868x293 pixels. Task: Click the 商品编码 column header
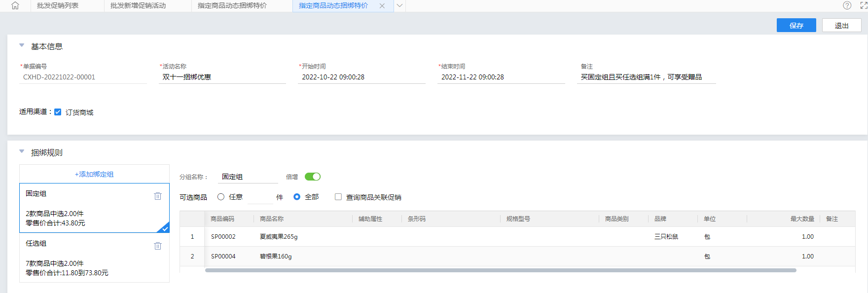click(x=222, y=219)
